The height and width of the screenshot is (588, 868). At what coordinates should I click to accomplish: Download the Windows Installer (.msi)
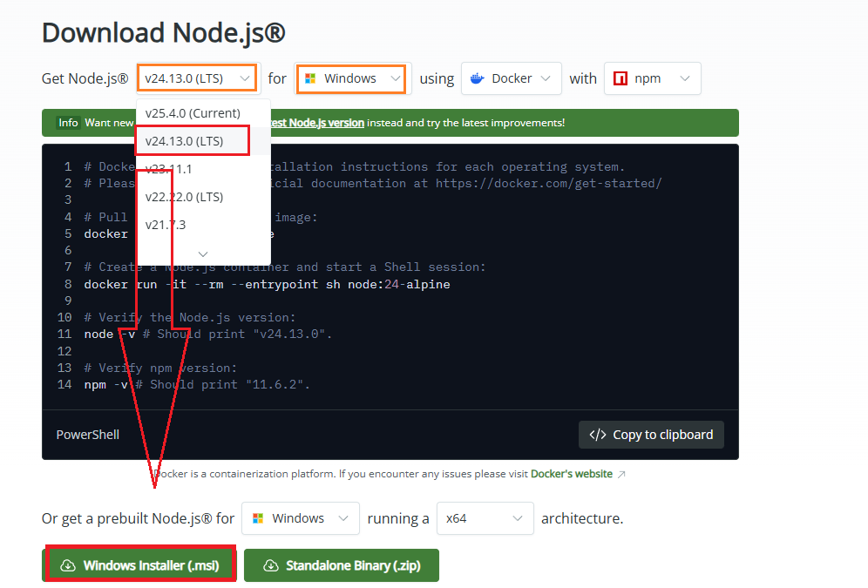139,565
